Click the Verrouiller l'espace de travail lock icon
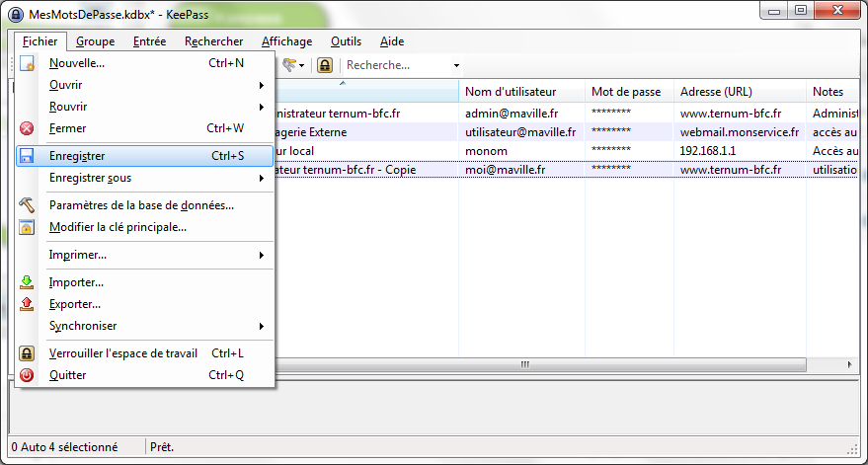This screenshot has height=465, width=868. tap(28, 353)
